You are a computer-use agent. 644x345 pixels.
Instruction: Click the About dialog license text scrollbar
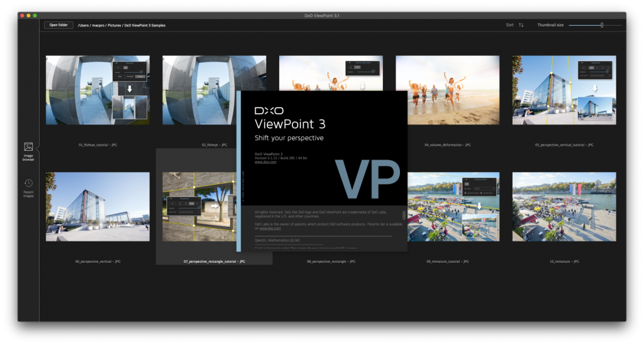click(x=404, y=215)
